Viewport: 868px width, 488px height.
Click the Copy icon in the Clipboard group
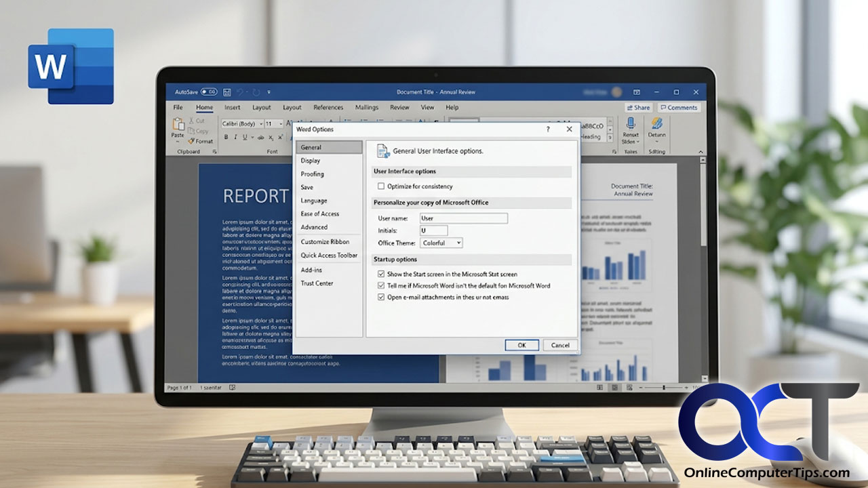191,131
